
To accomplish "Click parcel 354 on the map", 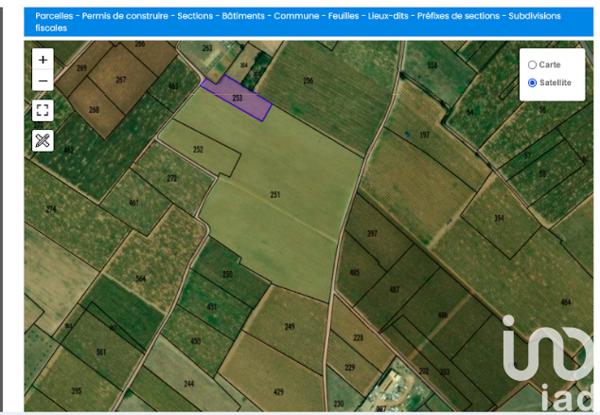I will point(500,220).
